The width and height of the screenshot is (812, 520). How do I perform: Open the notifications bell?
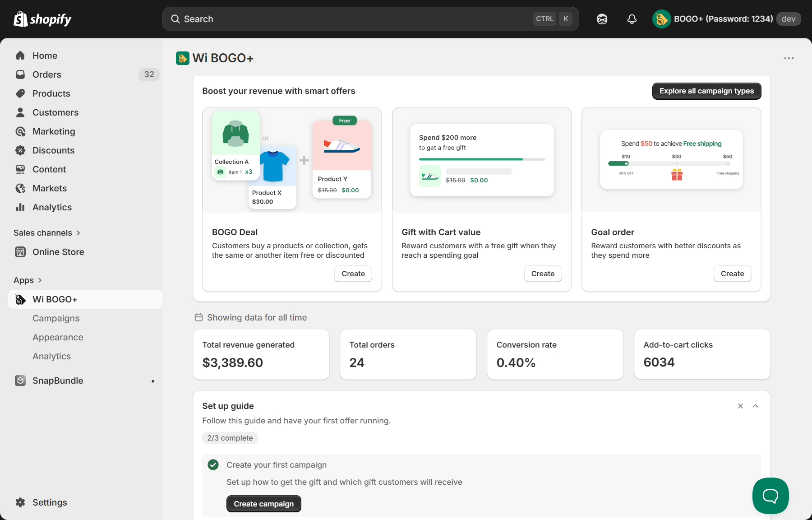(632, 19)
